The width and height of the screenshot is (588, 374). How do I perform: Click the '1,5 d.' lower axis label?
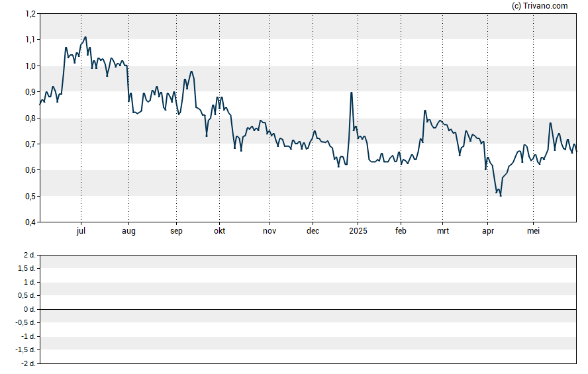click(26, 268)
